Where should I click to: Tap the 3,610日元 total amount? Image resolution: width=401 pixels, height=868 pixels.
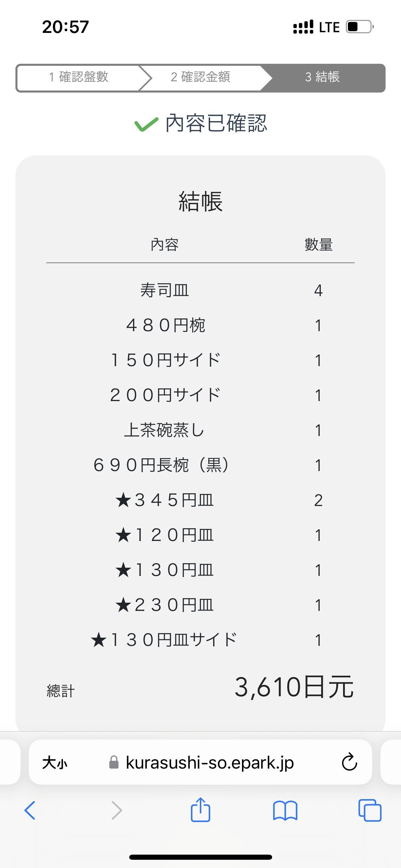(x=294, y=687)
